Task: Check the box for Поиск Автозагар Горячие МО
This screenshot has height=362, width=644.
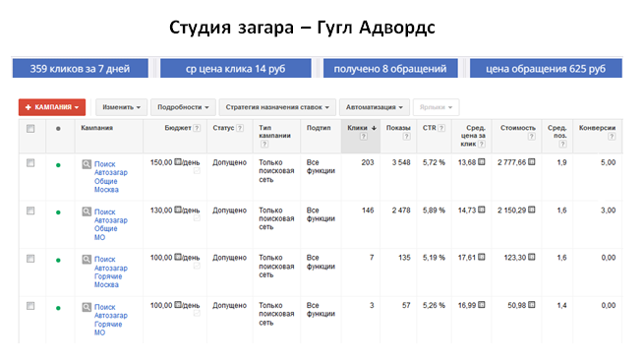Action: point(30,306)
